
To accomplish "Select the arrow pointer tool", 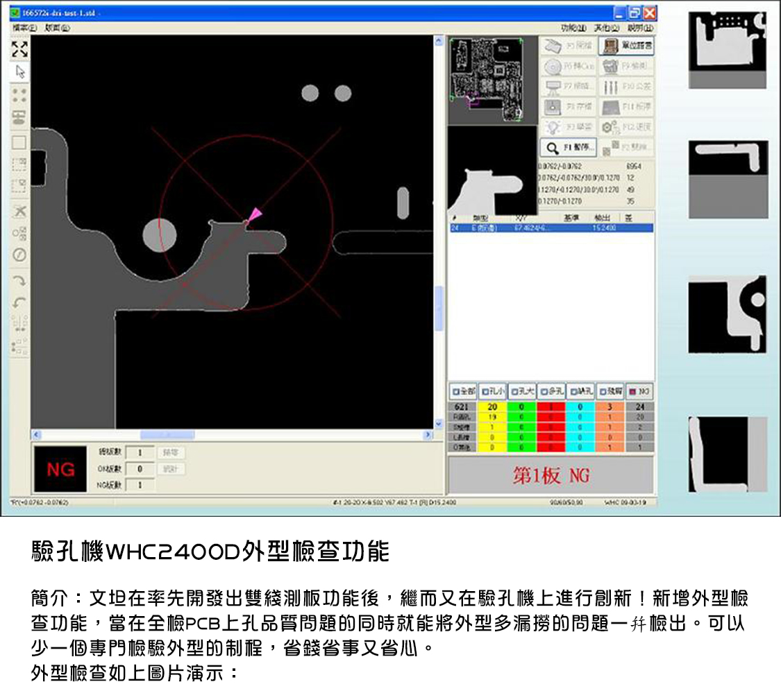I will click(19, 71).
